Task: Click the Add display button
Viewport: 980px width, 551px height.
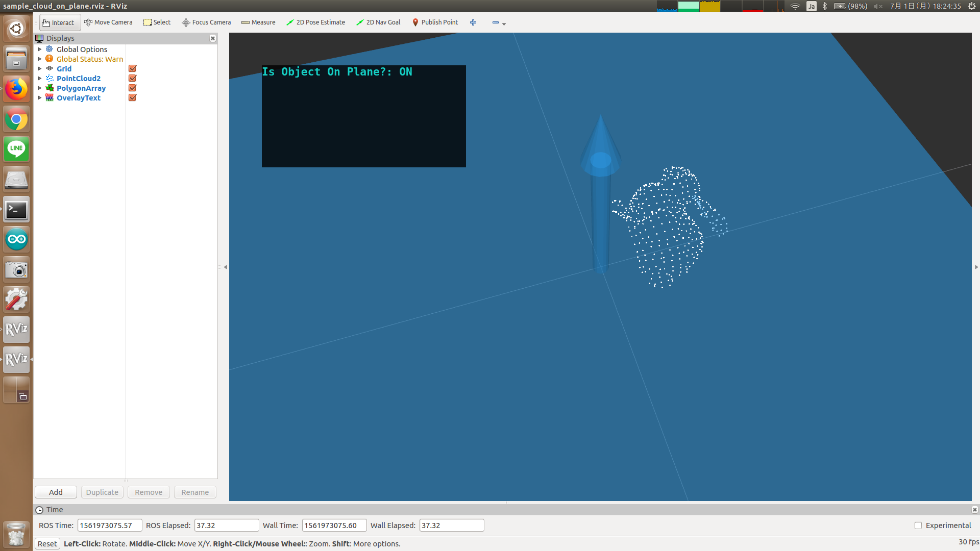Action: (x=56, y=492)
